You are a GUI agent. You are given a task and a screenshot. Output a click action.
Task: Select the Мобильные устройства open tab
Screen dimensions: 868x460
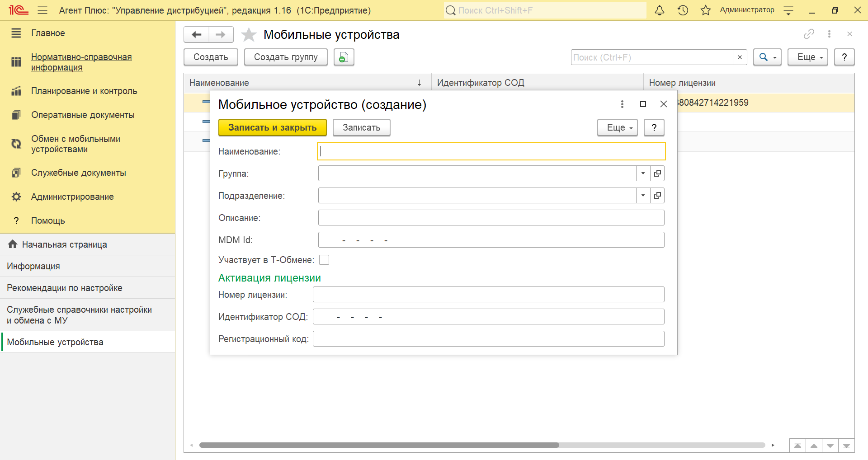tap(88, 342)
